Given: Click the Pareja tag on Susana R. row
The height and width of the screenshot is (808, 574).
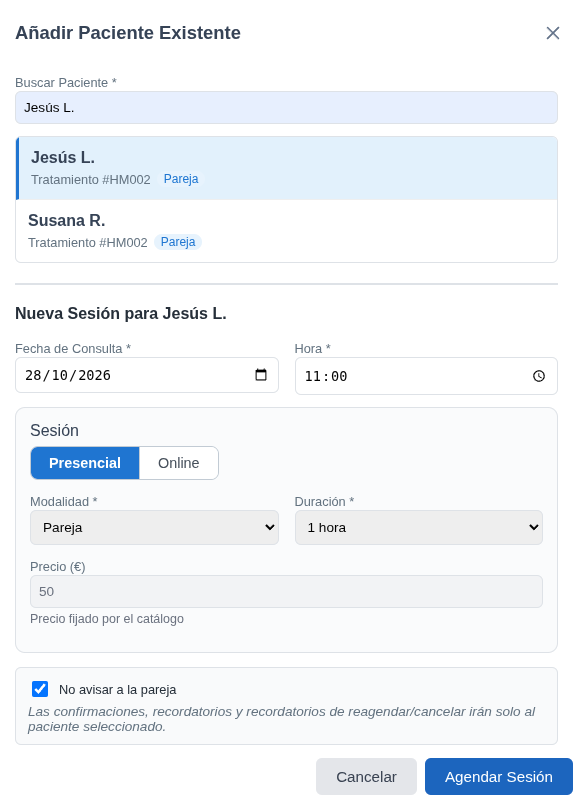Looking at the screenshot, I should pos(178,242).
